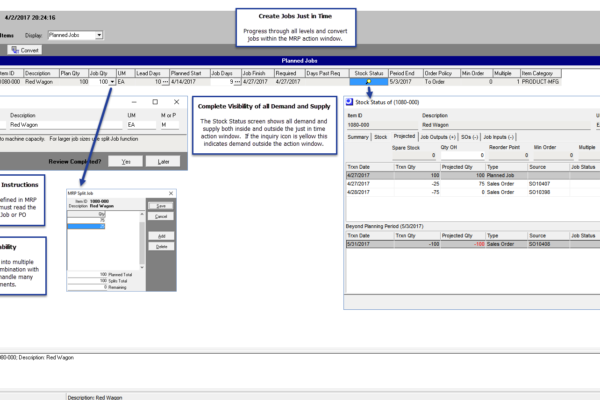Open the Job Days ellipsis lookup
The image size is (600, 400).
click(237, 82)
